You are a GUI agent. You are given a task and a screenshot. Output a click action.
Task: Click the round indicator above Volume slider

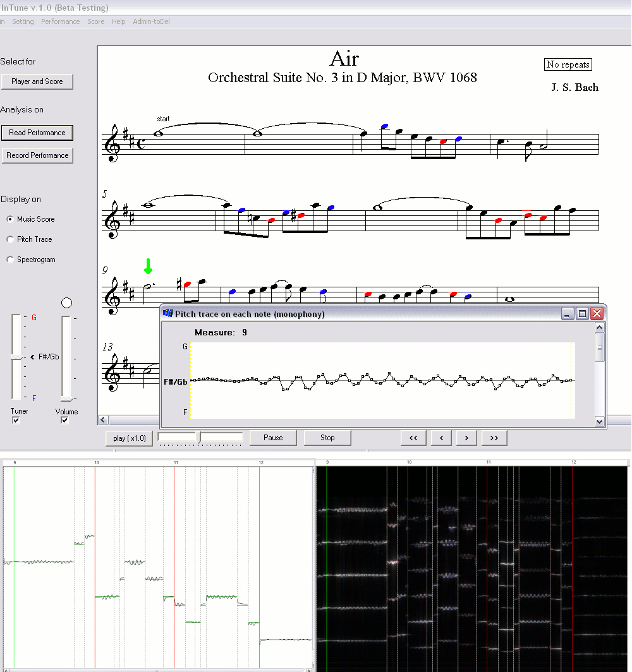tap(66, 303)
